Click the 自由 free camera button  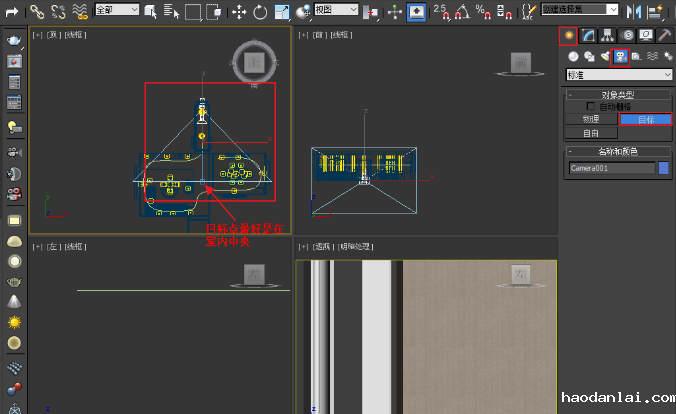[591, 133]
